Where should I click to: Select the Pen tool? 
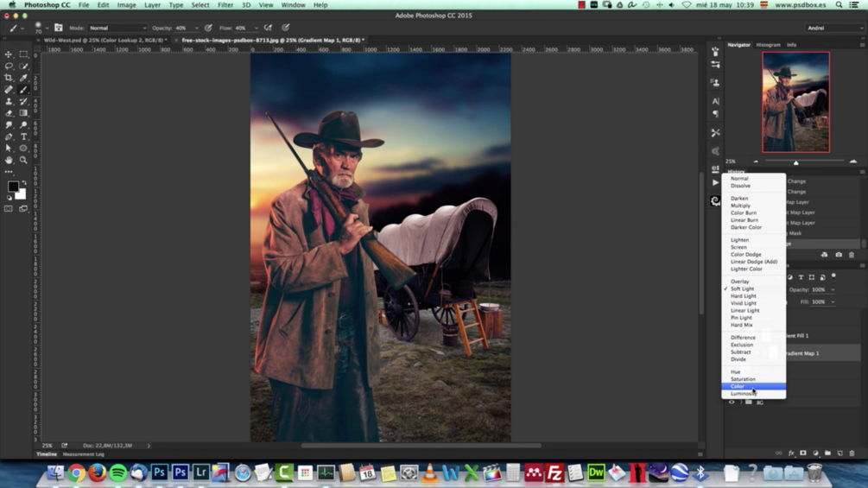point(9,136)
